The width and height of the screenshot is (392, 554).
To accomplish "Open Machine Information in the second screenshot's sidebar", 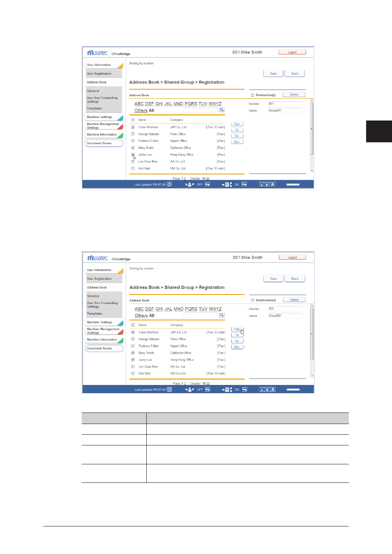I will [104, 340].
